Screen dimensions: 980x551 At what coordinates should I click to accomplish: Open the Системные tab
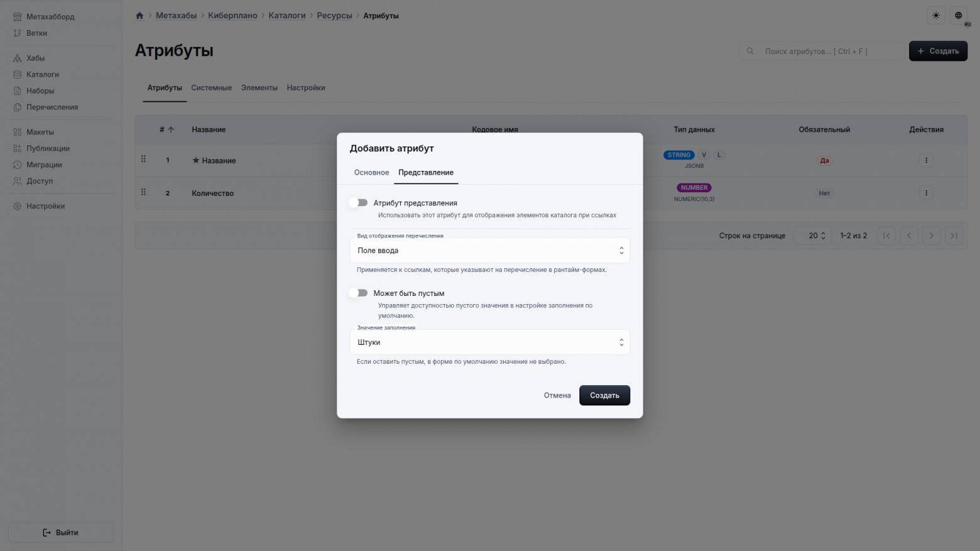click(211, 88)
